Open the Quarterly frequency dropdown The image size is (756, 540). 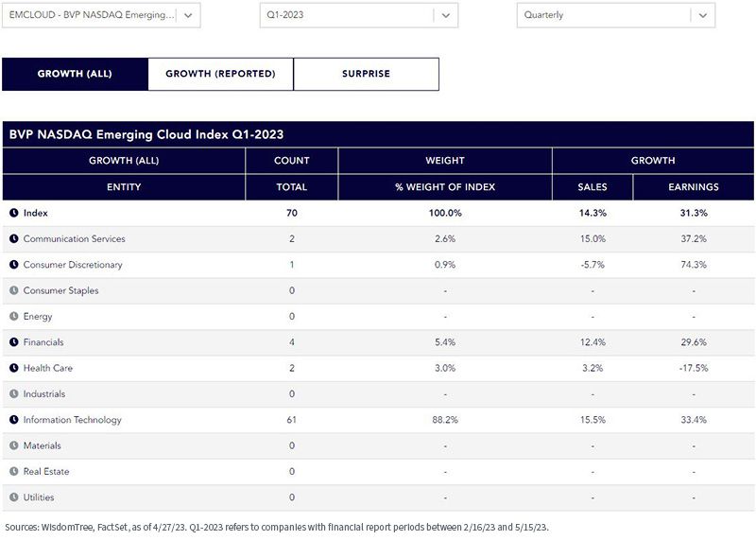coord(616,15)
